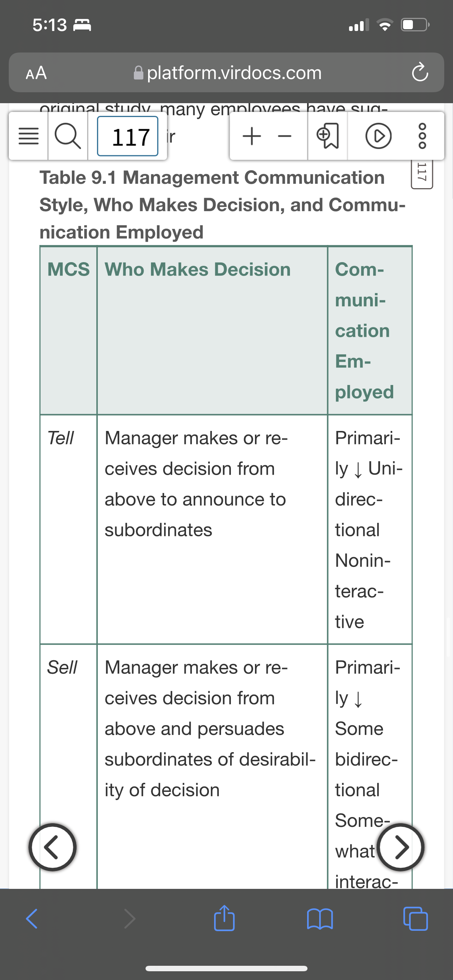This screenshot has height=980, width=453.
Task: Start read-aloud playback
Action: 378,136
